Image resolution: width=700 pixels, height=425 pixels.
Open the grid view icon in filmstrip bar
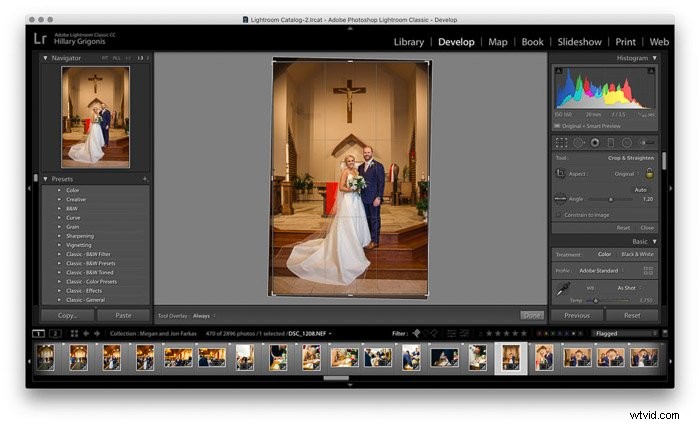pos(74,333)
